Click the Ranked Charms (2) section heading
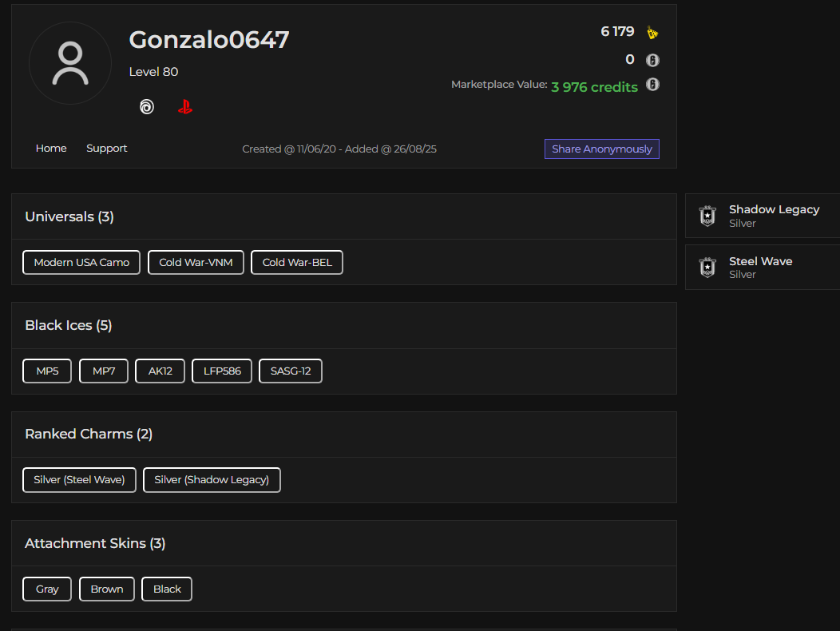 pyautogui.click(x=89, y=434)
